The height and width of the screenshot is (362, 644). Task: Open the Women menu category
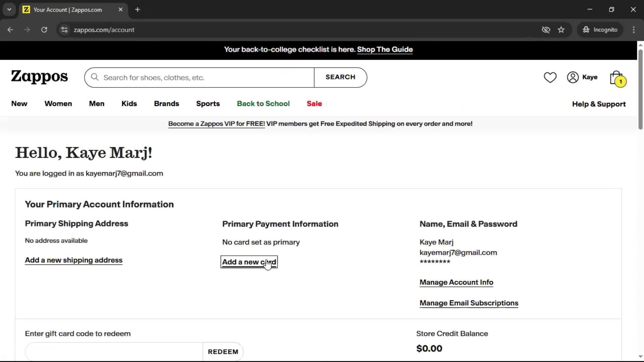[58, 104]
